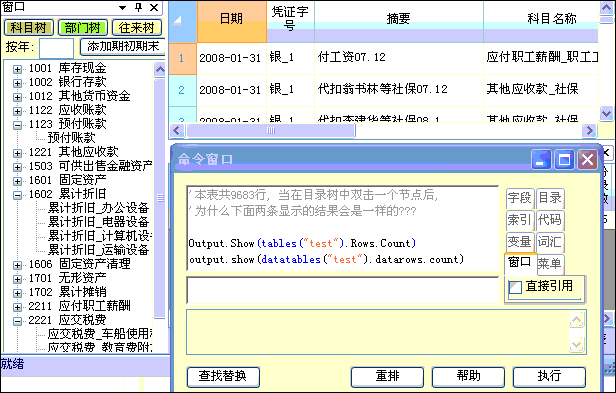
Task: Collapse the 2221 应交税费 node
Action: click(17, 321)
